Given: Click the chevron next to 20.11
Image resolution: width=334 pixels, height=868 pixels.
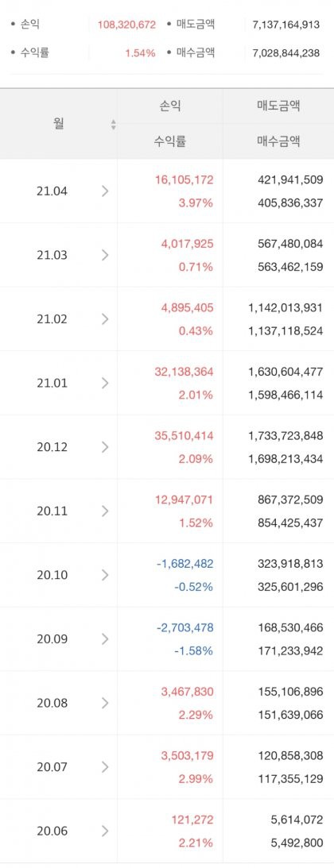Looking at the screenshot, I should coord(105,511).
